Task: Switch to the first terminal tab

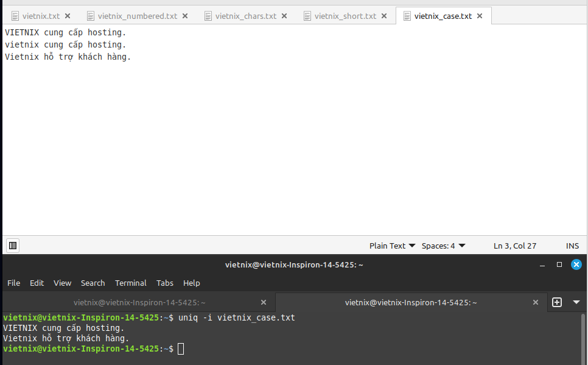Action: pyautogui.click(x=139, y=302)
